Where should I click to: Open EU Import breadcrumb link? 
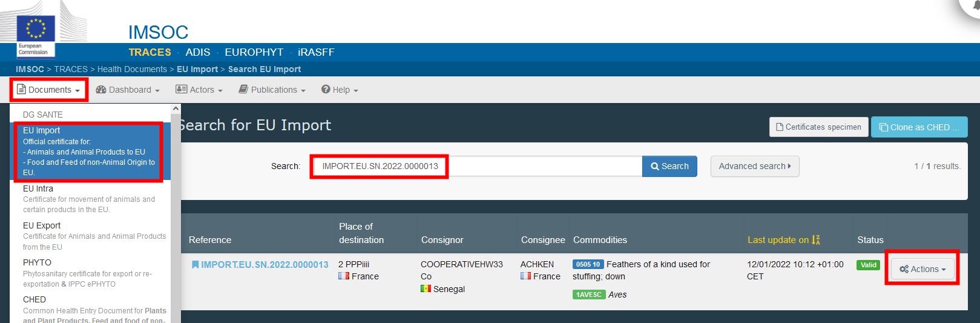click(197, 69)
